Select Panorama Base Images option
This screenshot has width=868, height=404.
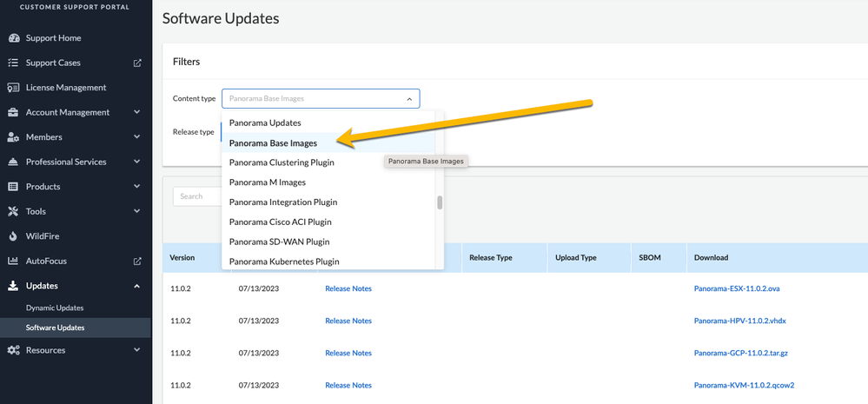273,143
